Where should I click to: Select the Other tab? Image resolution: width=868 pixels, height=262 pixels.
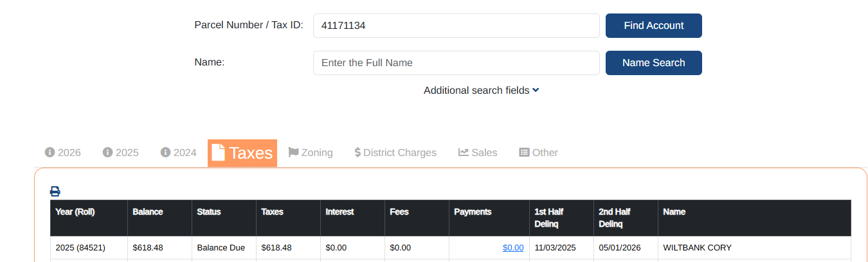coord(545,152)
